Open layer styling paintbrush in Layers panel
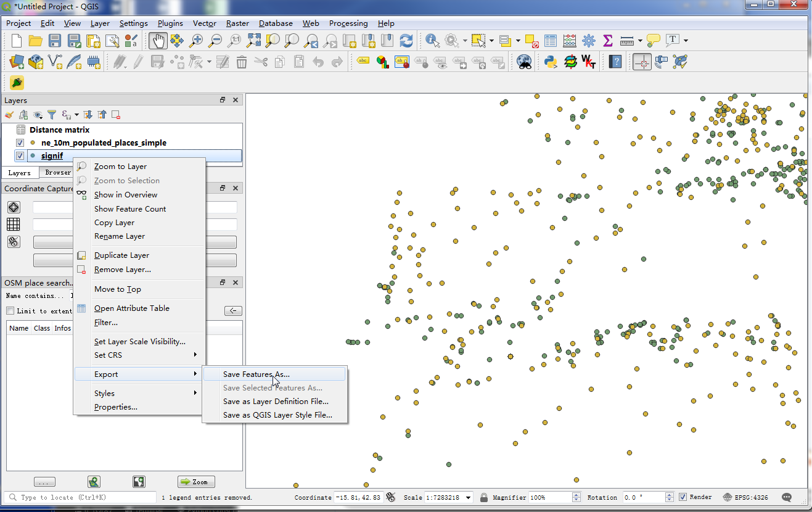The width and height of the screenshot is (812, 512). [9, 115]
